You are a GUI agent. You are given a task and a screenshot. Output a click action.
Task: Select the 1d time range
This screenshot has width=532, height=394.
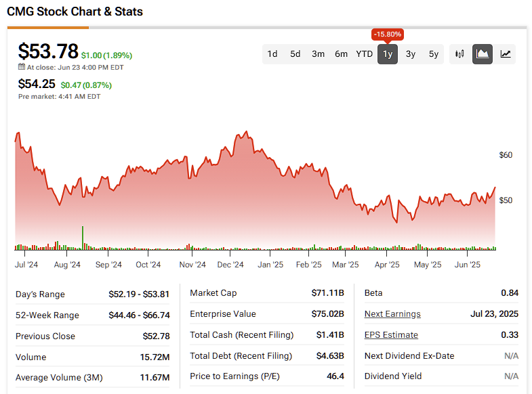click(x=272, y=54)
